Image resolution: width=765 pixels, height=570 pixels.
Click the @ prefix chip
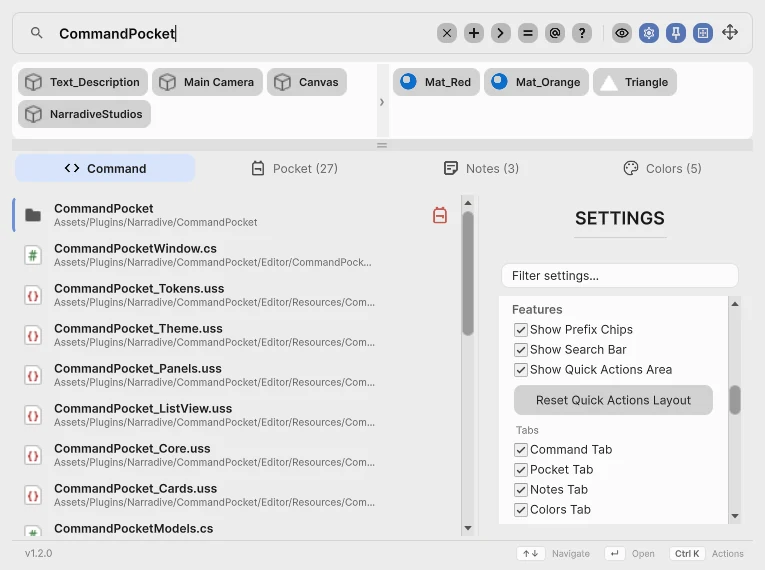[555, 33]
